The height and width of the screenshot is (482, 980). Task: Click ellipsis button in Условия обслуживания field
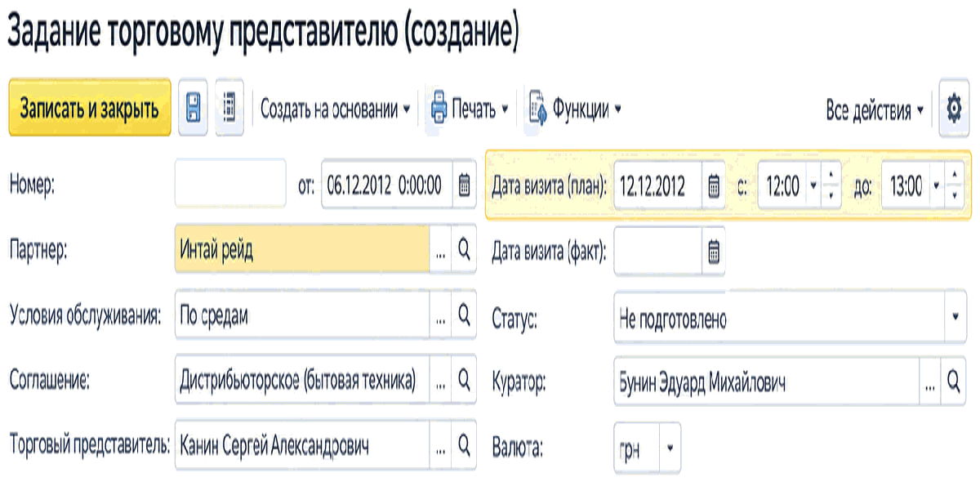[441, 315]
